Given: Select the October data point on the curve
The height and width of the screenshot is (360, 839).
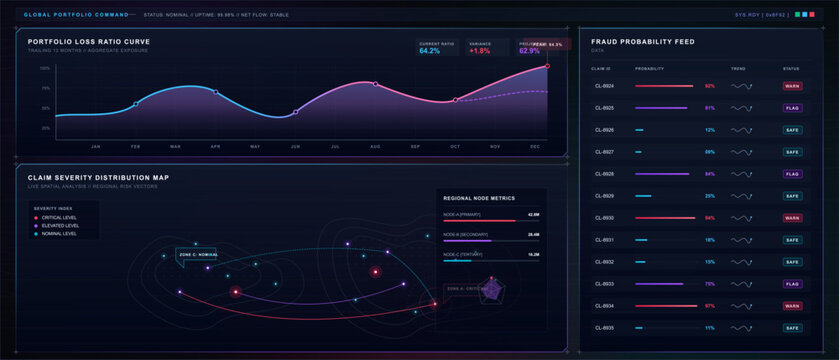Looking at the screenshot, I should pos(455,100).
